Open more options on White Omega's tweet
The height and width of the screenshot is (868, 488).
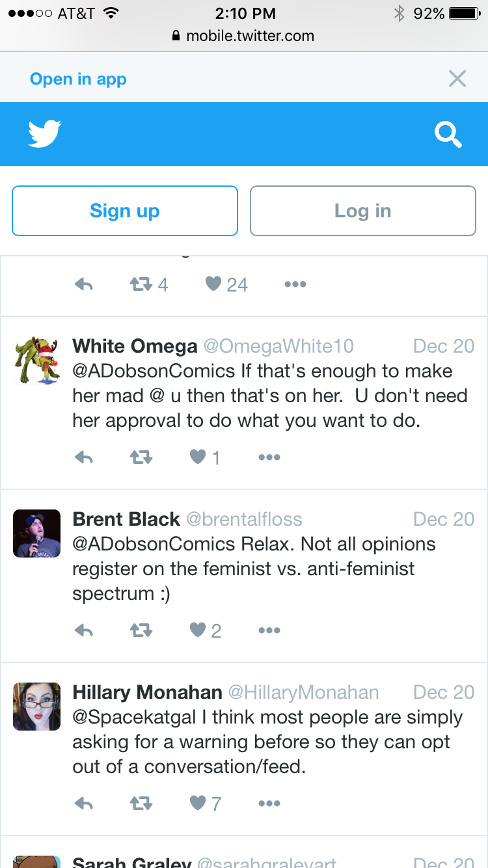point(269,457)
